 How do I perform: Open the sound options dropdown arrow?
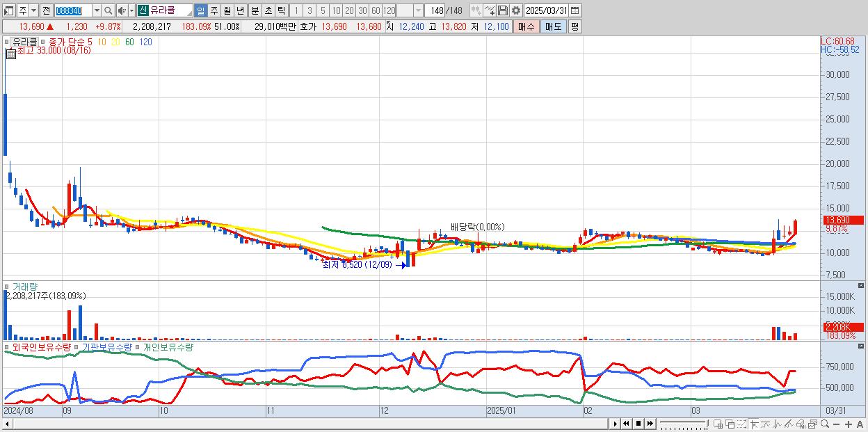pos(131,10)
